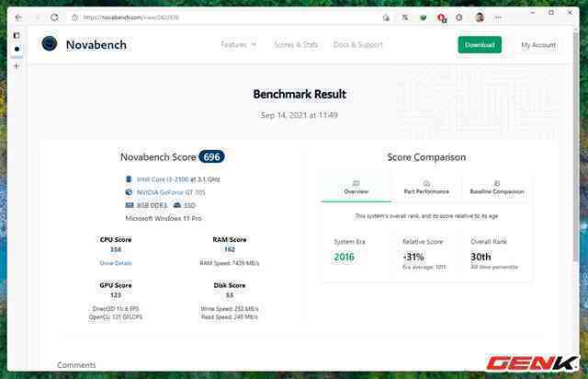Click the CPU chip icon
588x379 pixels.
[x=129, y=179]
